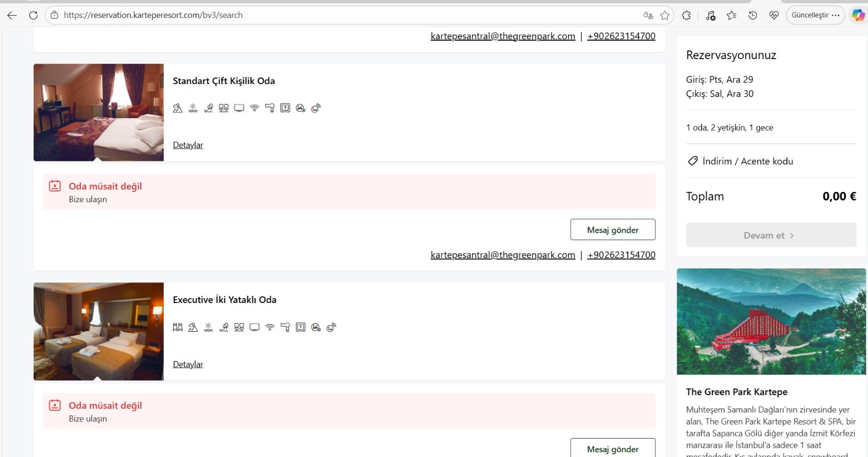
Task: Open browser extensions puzzle icon
Action: 686,15
